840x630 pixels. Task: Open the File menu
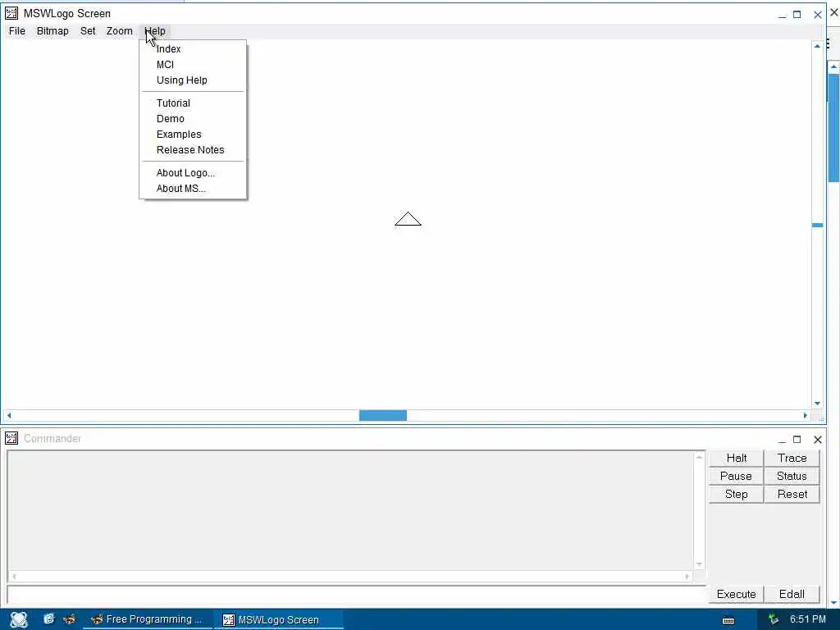click(17, 31)
